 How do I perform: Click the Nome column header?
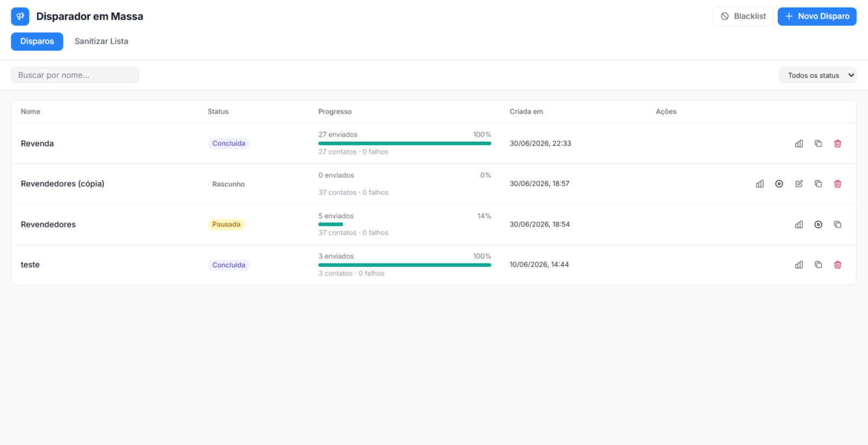(30, 112)
